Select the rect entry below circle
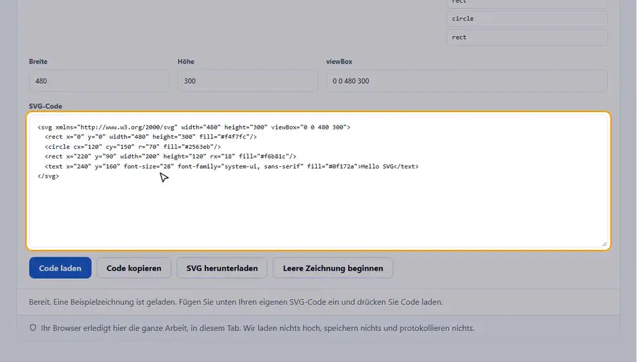Screen dimensions: 644x362 [527, 38]
